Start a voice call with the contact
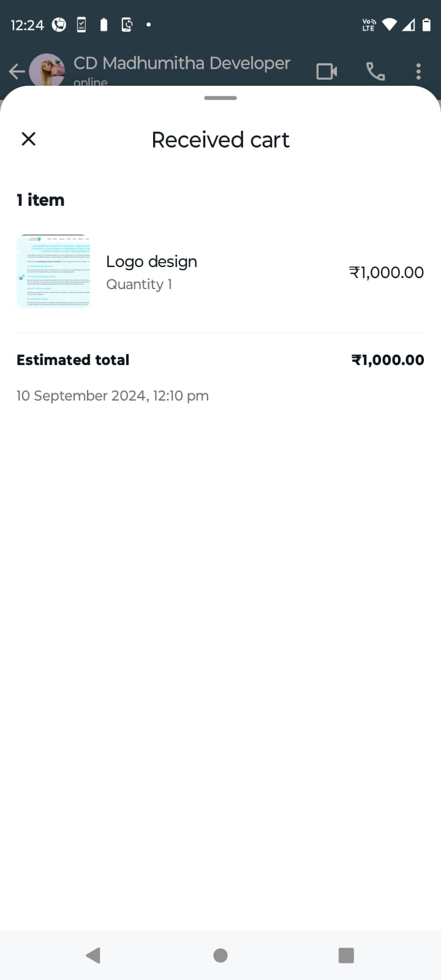The width and height of the screenshot is (441, 980). 375,72
